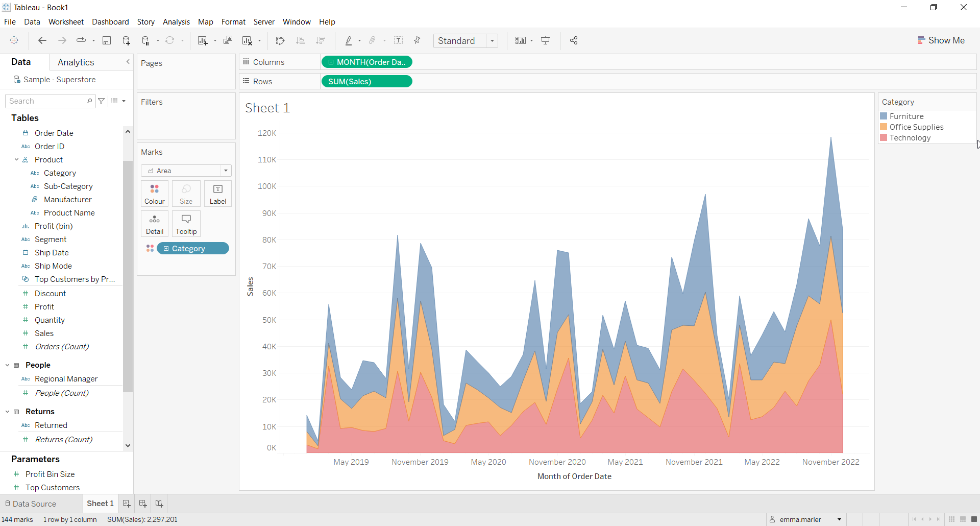Image resolution: width=980 pixels, height=526 pixels.
Task: Collapse the Product table in the Data pane
Action: pos(17,159)
